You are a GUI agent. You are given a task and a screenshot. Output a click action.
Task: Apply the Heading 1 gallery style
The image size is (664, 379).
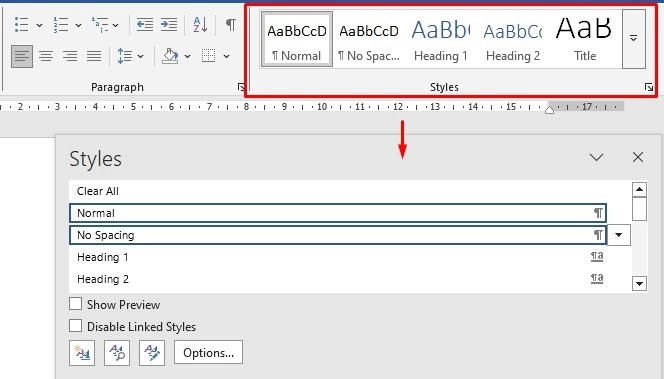pos(441,39)
